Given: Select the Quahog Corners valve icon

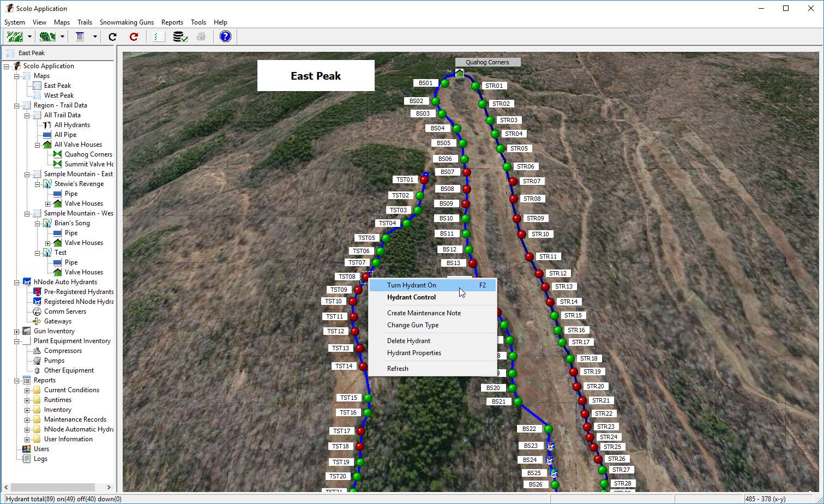Looking at the screenshot, I should 57,154.
